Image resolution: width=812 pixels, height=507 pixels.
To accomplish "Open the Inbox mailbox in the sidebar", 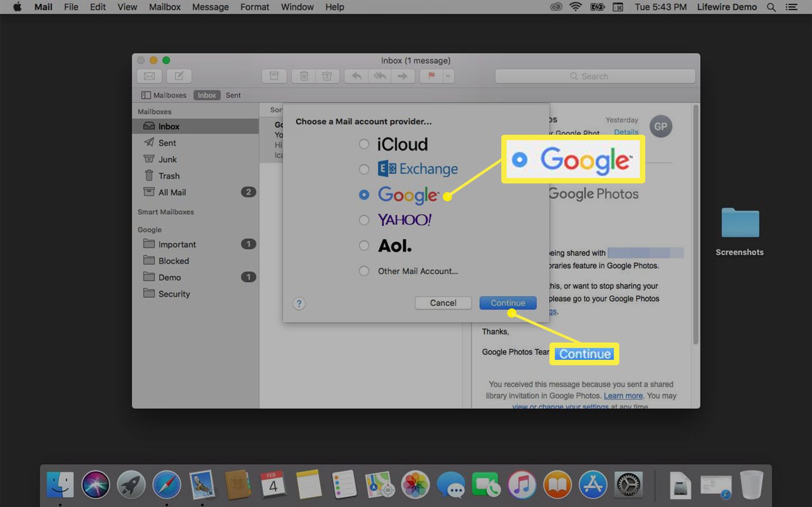I will (x=195, y=126).
